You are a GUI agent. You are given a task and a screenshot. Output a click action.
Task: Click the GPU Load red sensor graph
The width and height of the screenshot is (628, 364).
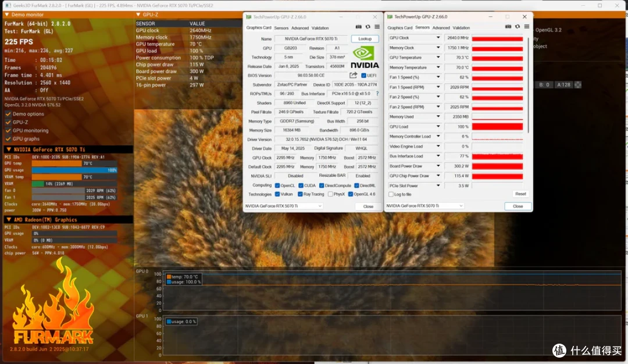497,127
